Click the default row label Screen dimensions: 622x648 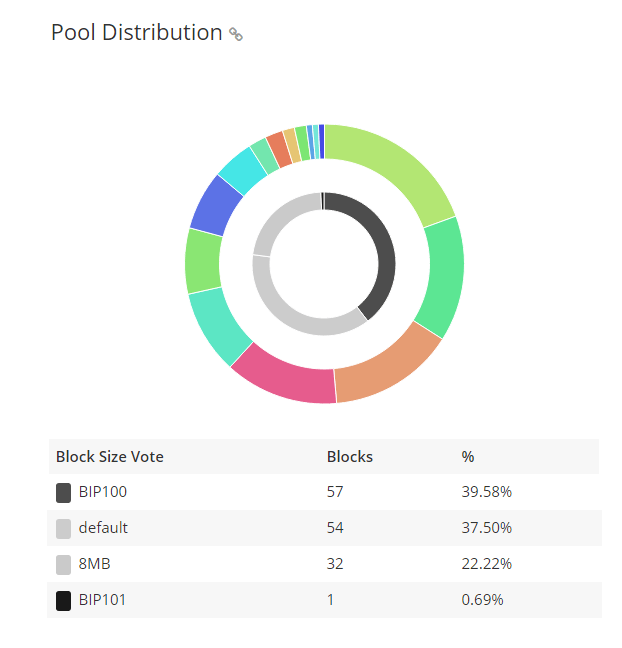(103, 528)
